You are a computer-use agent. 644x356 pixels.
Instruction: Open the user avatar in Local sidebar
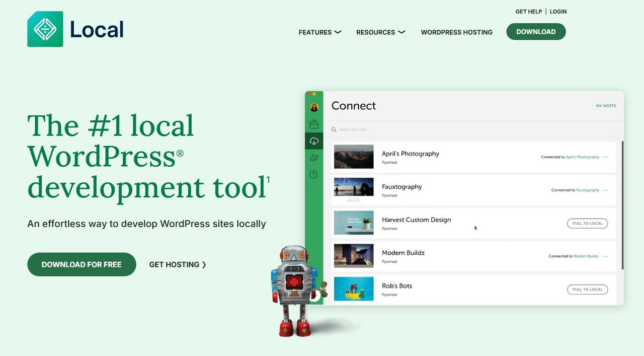(314, 107)
